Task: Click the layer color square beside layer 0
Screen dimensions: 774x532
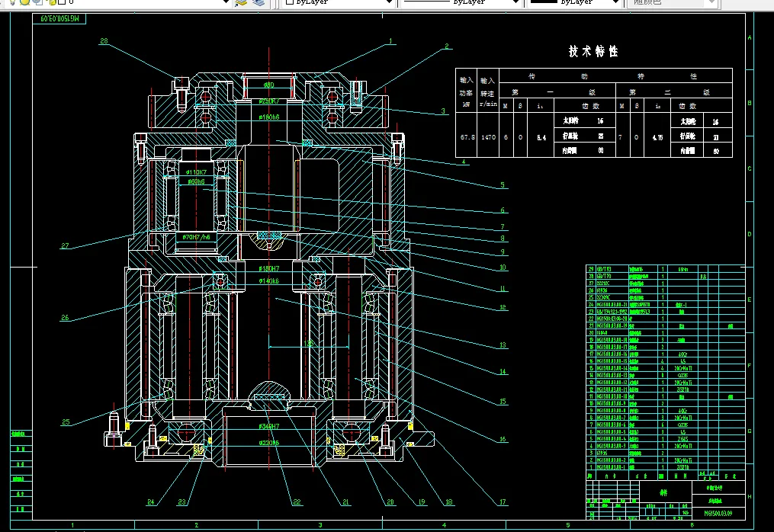Action: [x=60, y=2]
